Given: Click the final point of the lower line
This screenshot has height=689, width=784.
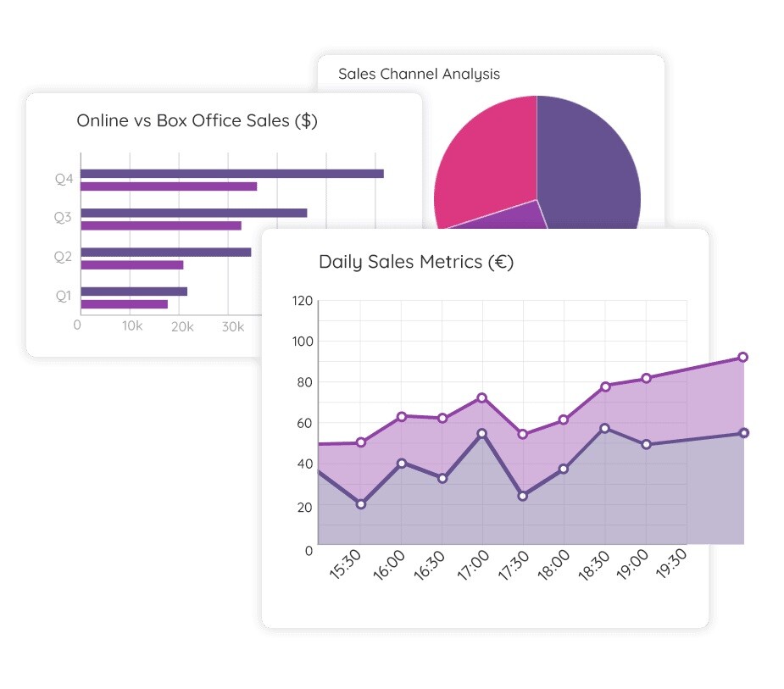Looking at the screenshot, I should pos(744,433).
